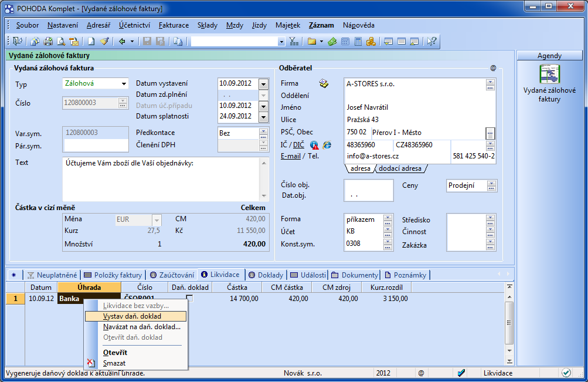Click the yellow folder icon in the toolbar
Screen dimensions: 588x382
[x=312, y=41]
